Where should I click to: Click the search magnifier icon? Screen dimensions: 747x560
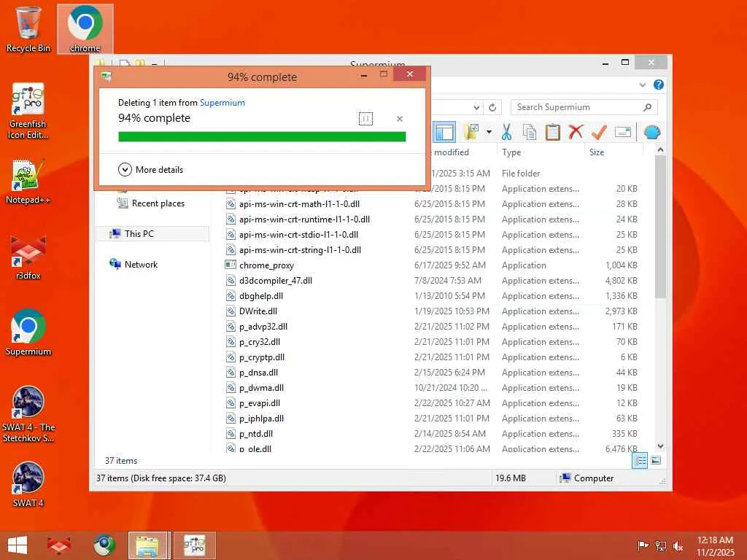click(x=647, y=107)
